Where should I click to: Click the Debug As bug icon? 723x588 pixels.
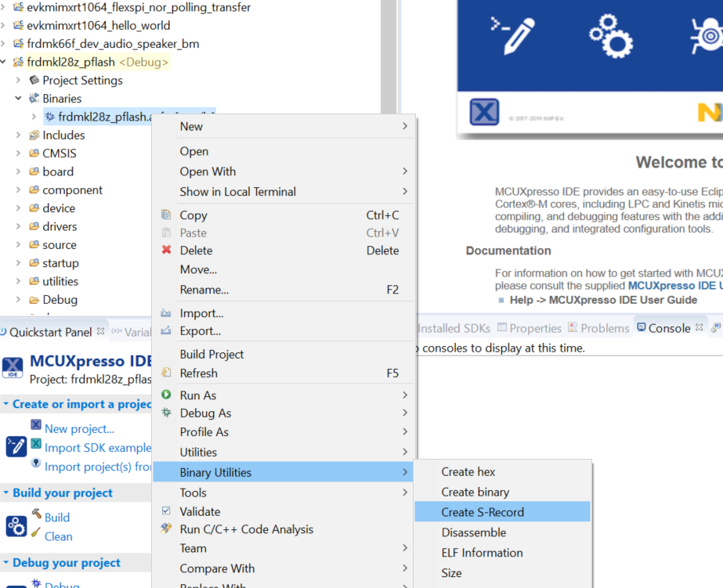tap(167, 413)
